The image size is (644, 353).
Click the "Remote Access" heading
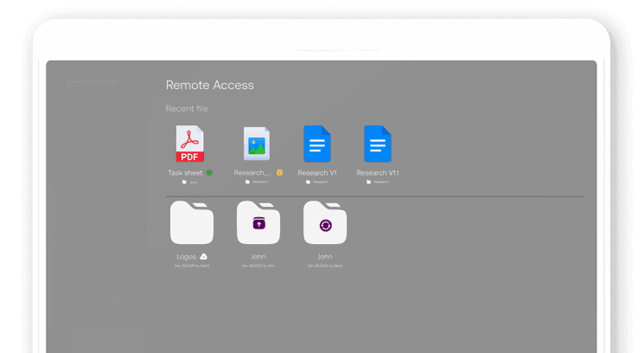pos(210,85)
